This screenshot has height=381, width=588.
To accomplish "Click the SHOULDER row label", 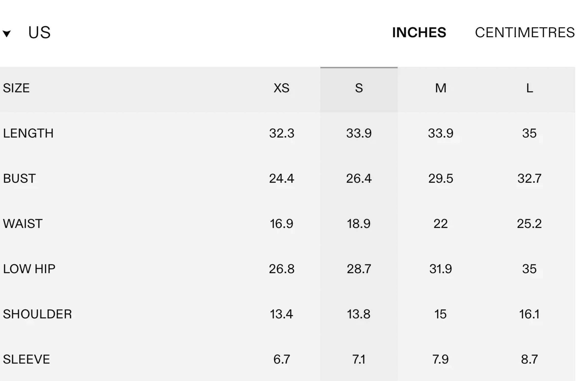I will (x=37, y=314).
